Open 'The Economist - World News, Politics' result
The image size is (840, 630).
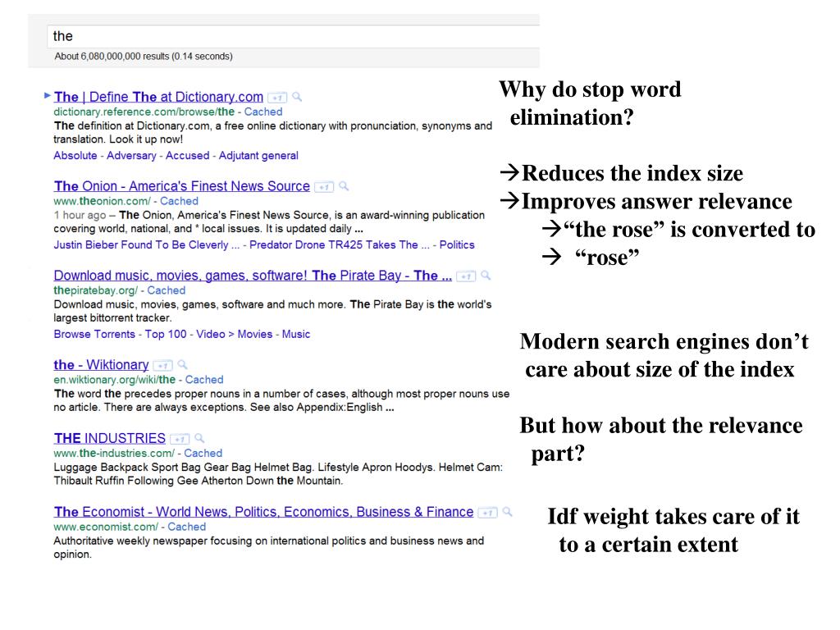pyautogui.click(x=263, y=512)
